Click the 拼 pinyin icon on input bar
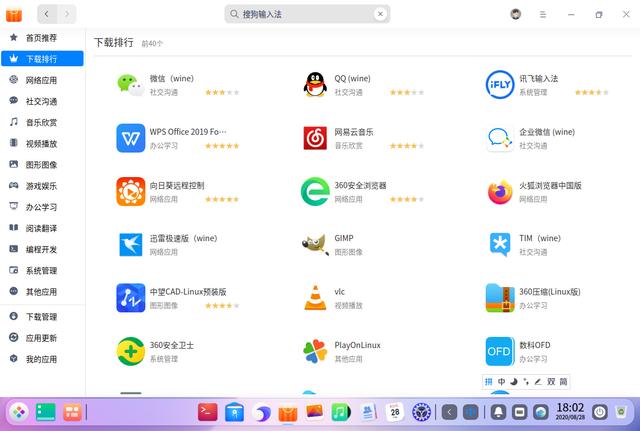 [x=489, y=382]
